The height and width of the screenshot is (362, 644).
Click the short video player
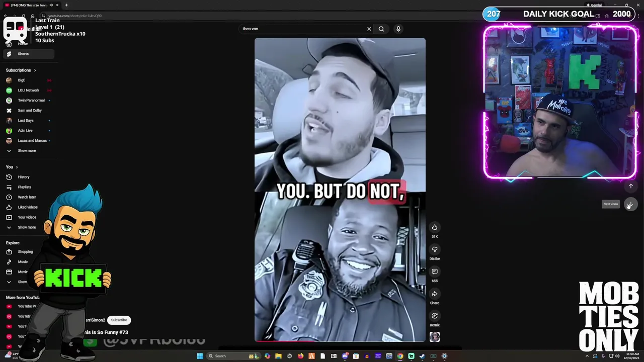pos(340,190)
